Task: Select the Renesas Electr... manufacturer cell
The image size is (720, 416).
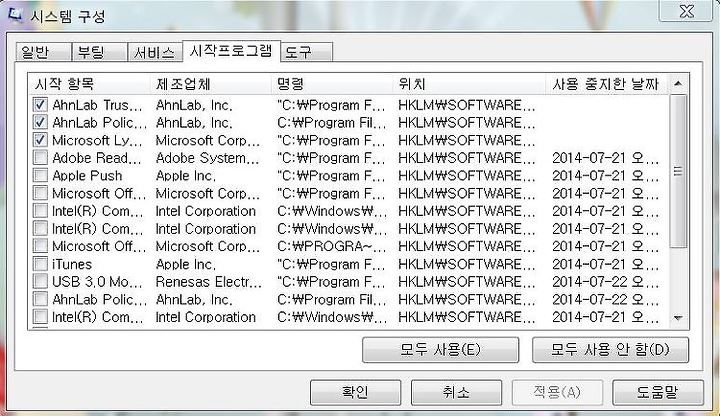Action: tap(208, 282)
